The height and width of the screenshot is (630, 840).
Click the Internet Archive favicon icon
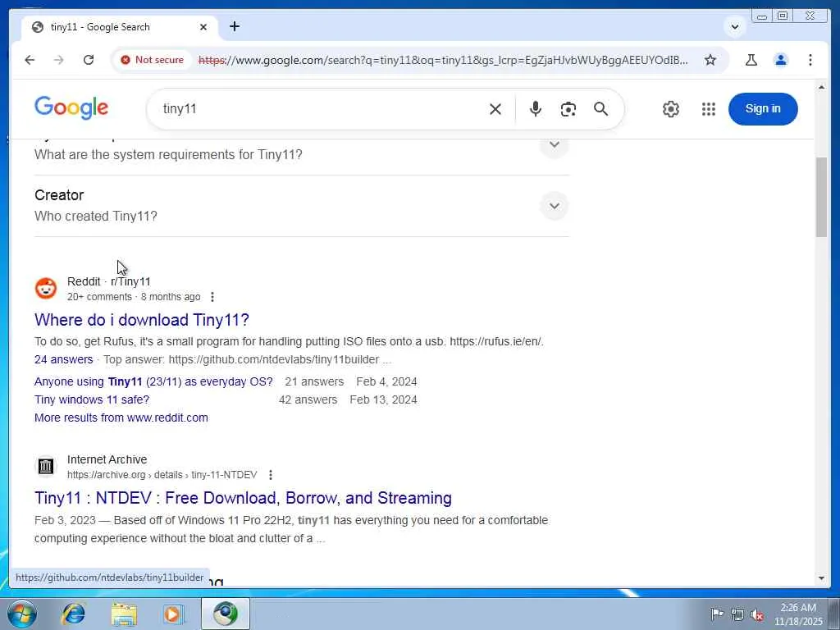pyautogui.click(x=46, y=466)
